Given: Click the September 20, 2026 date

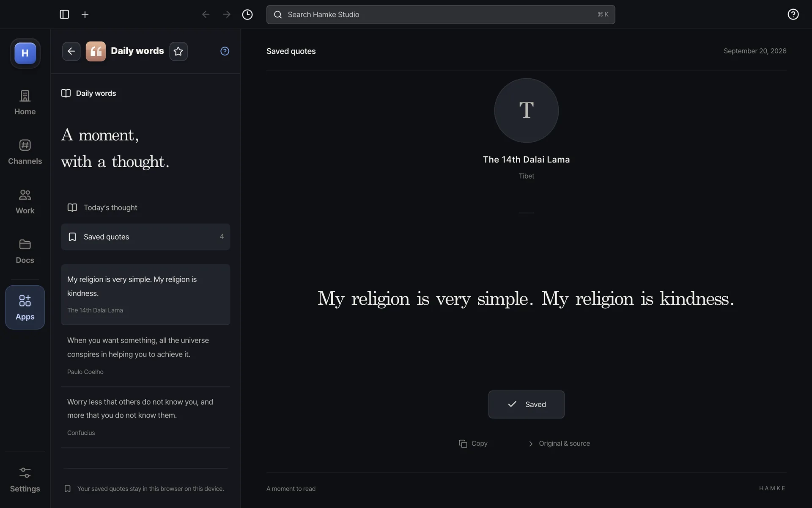Looking at the screenshot, I should tap(755, 51).
